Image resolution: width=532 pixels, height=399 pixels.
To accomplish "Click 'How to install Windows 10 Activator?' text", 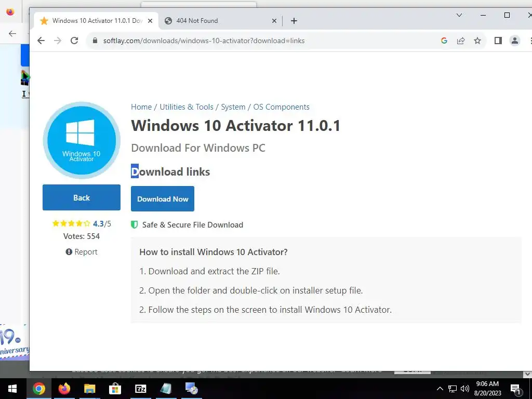I will tap(214, 252).
